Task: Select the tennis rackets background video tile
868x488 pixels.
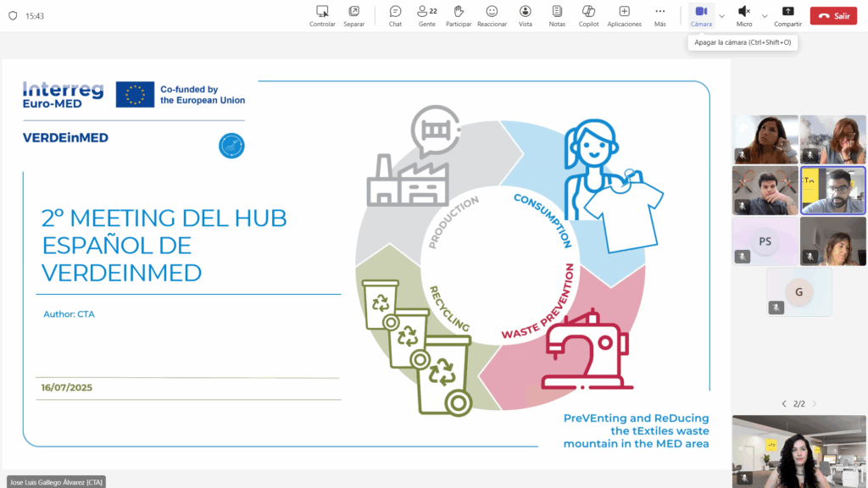Action: [x=765, y=191]
